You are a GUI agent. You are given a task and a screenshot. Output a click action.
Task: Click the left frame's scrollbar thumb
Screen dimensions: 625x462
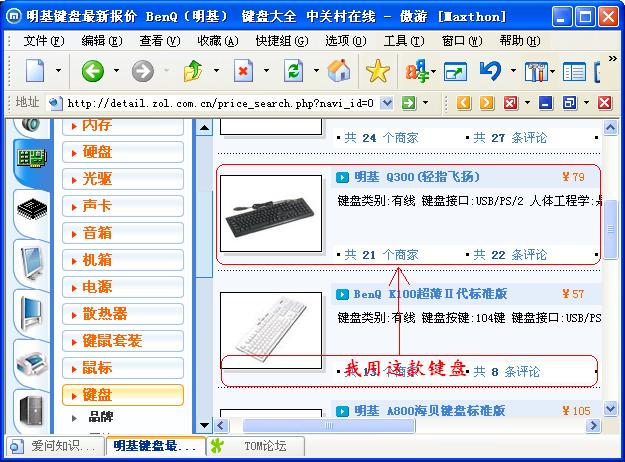[204, 234]
